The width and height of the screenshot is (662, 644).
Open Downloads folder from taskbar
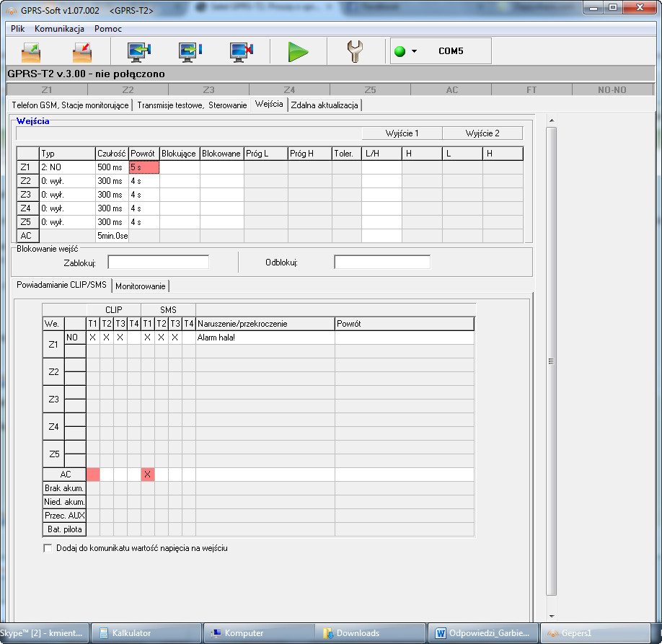371,633
